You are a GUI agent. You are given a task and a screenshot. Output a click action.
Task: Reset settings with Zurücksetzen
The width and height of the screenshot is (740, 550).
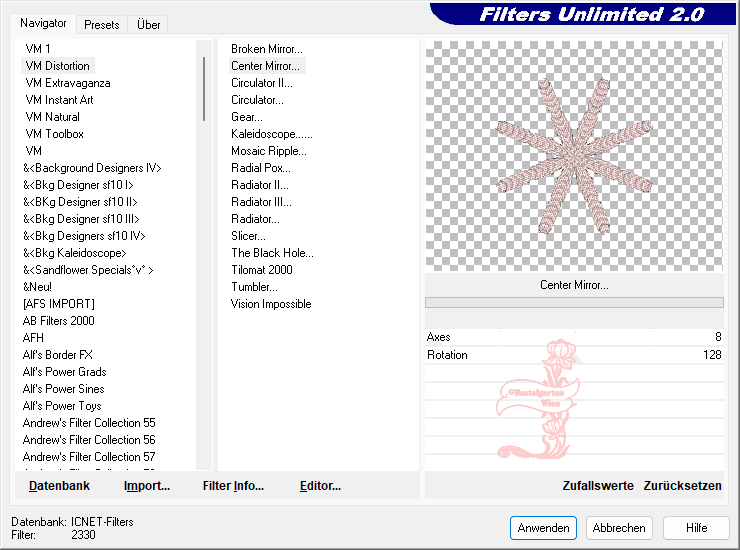pos(682,486)
